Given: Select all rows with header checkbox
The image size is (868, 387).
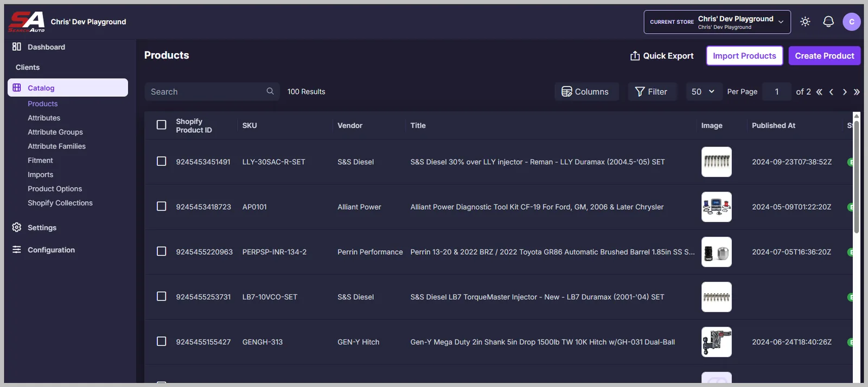Looking at the screenshot, I should click(x=161, y=125).
